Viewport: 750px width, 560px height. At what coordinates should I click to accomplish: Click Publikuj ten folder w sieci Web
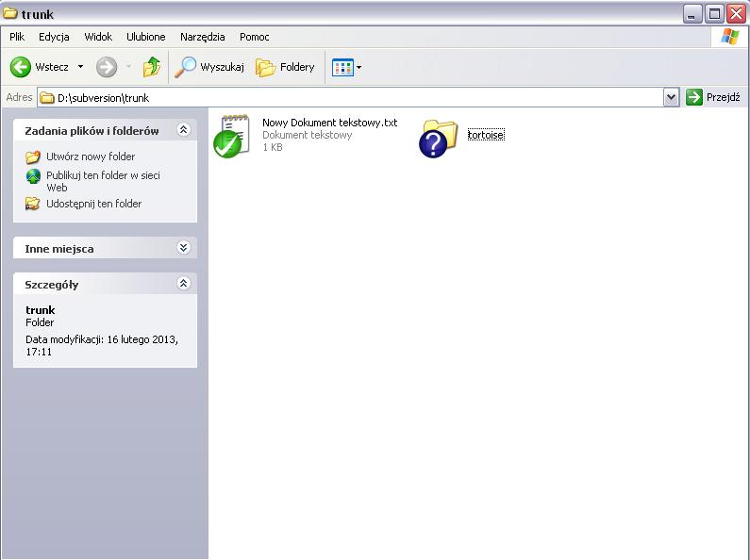pyautogui.click(x=103, y=181)
